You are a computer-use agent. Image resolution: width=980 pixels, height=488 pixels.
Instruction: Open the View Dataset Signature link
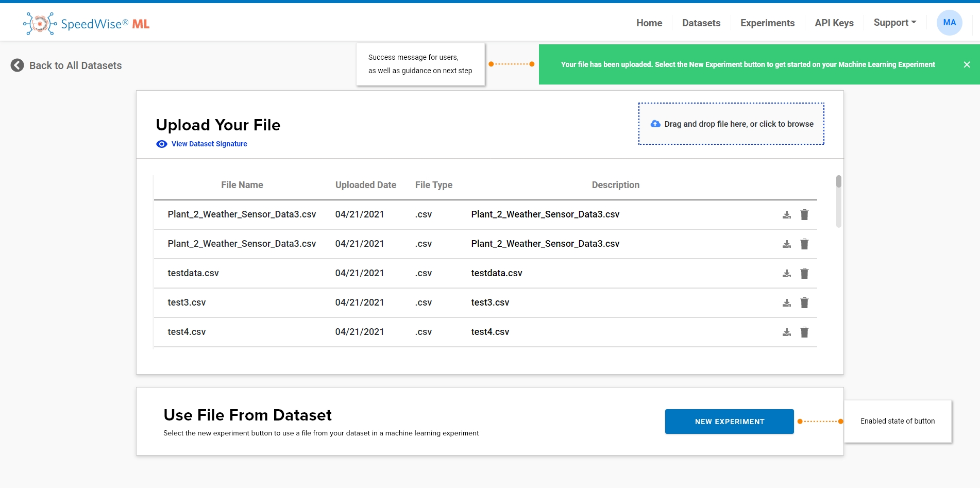pyautogui.click(x=209, y=144)
